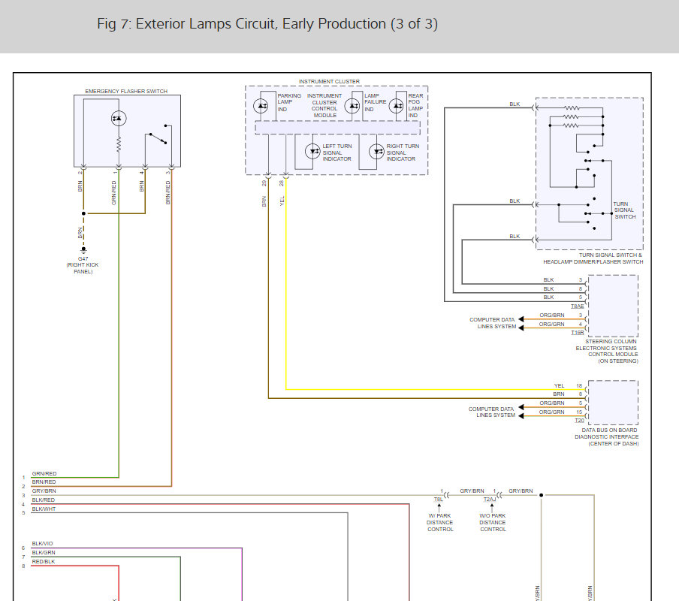Click the arrowhead on the ORG/GRN pin 4 wire
The height and width of the screenshot is (616, 679).
[x=521, y=328]
